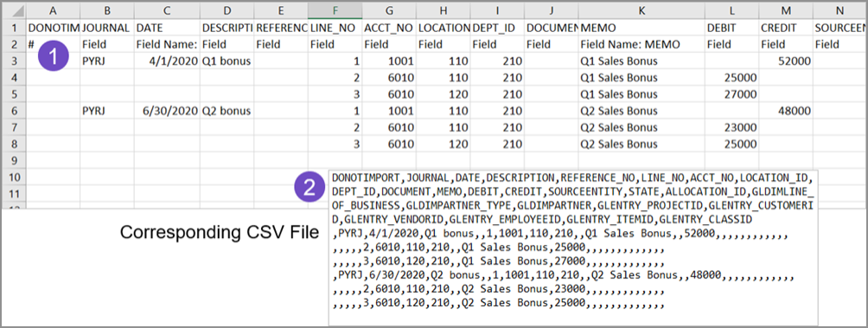Select location 120 in row 8
This screenshot has width=868, height=328.
click(444, 144)
